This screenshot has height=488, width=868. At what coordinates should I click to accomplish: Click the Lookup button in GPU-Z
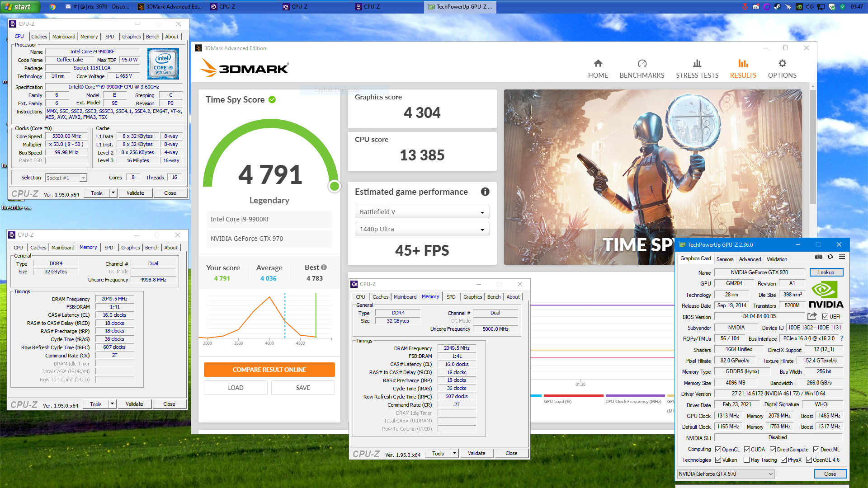coord(826,272)
